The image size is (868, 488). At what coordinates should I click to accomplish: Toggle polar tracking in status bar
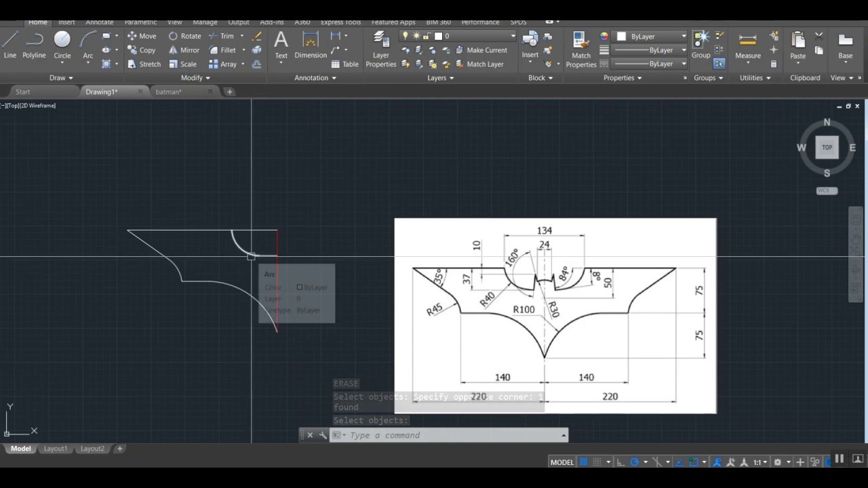pyautogui.click(x=635, y=462)
